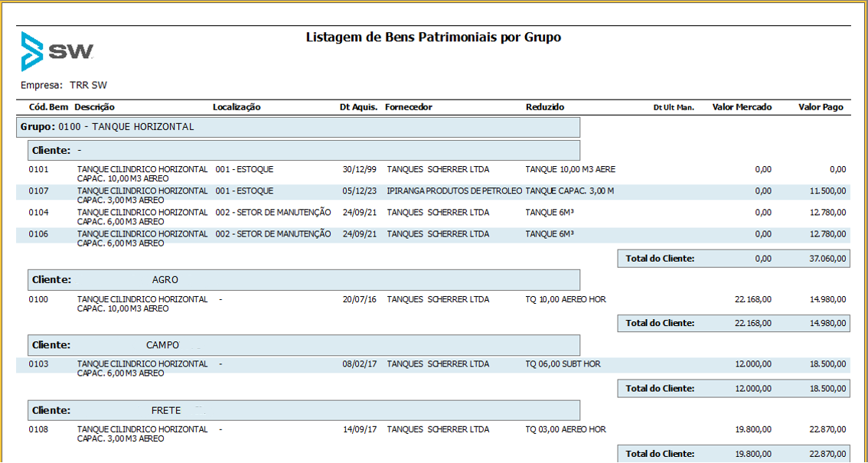Click the TQ 06,00 SUBT HOR reduced name

click(x=563, y=364)
